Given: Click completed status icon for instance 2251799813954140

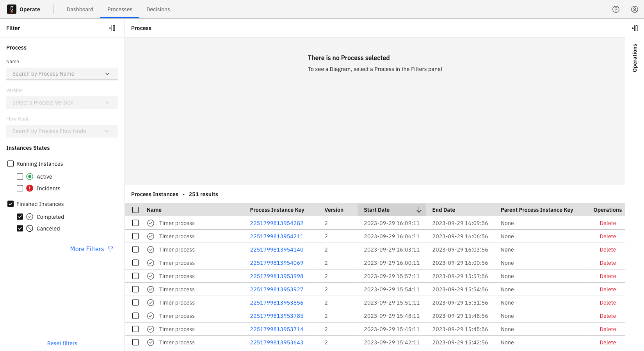Looking at the screenshot, I should pos(151,250).
